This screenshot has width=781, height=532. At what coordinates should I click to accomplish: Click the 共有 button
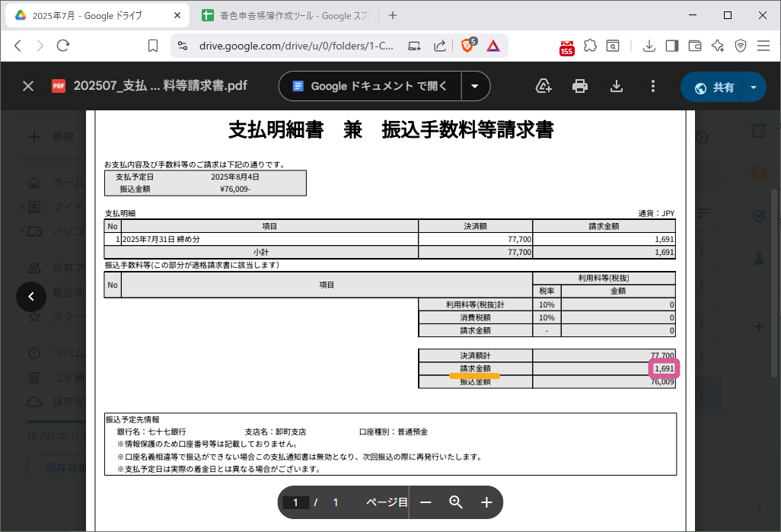click(719, 86)
